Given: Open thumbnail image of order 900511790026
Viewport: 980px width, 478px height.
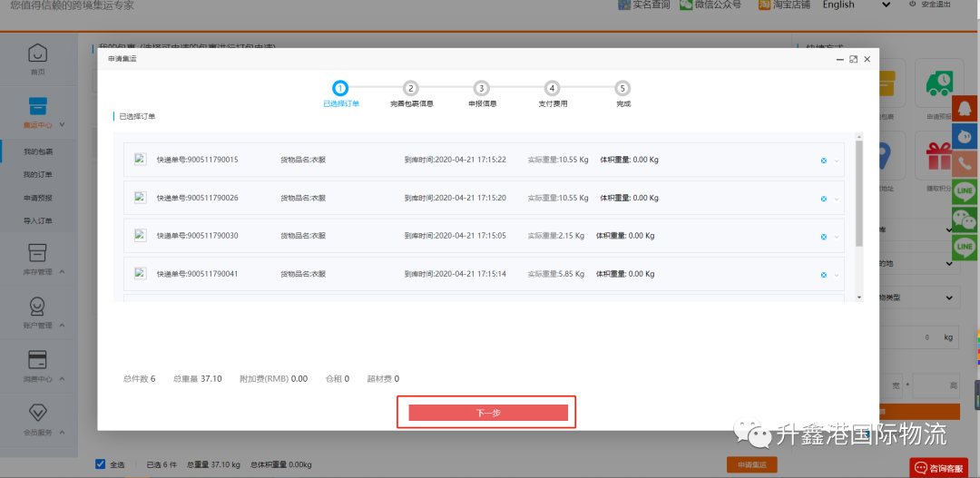Looking at the screenshot, I should click(x=141, y=197).
